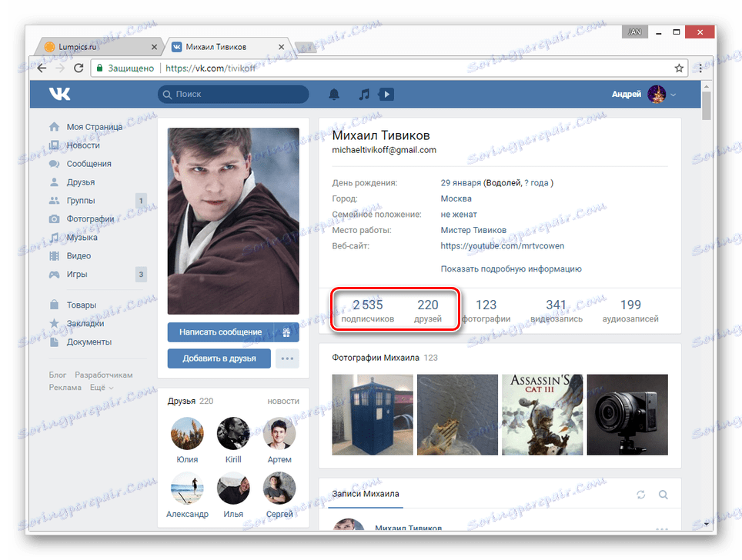
Task: Open the Блог footer link
Action: [x=57, y=375]
